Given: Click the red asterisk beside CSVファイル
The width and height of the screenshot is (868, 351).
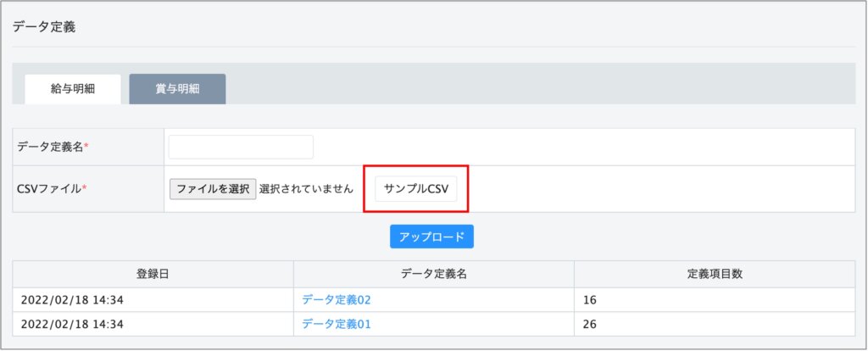Looking at the screenshot, I should [x=85, y=188].
